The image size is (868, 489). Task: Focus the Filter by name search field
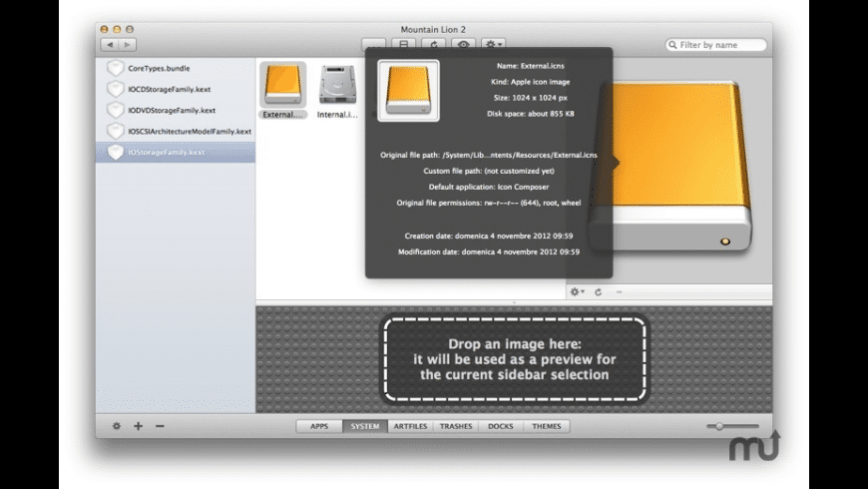(x=716, y=44)
